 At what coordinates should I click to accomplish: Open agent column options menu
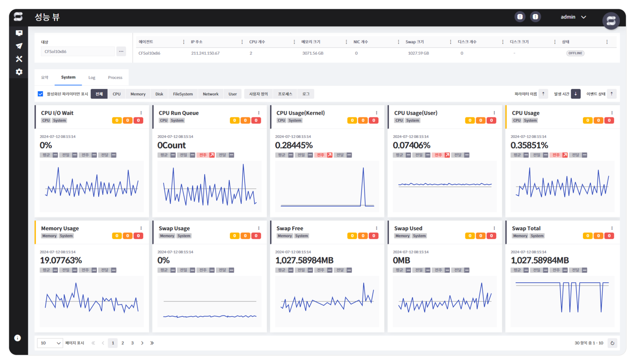click(184, 42)
